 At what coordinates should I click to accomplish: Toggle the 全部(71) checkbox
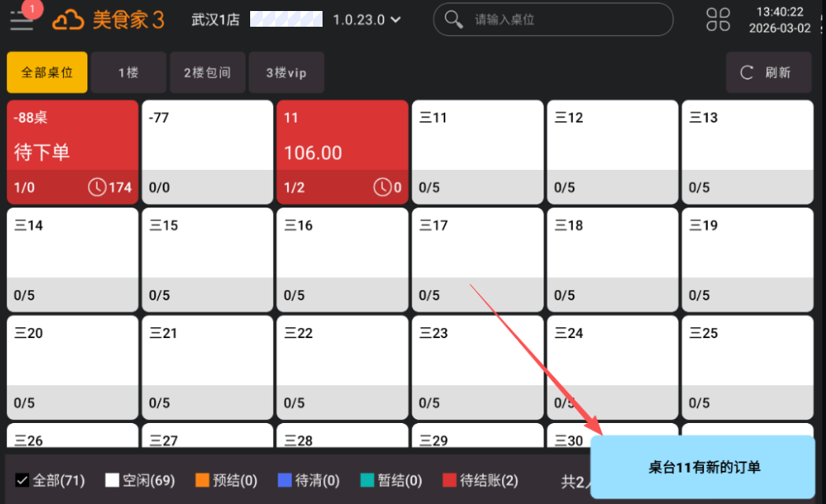pyautogui.click(x=22, y=480)
